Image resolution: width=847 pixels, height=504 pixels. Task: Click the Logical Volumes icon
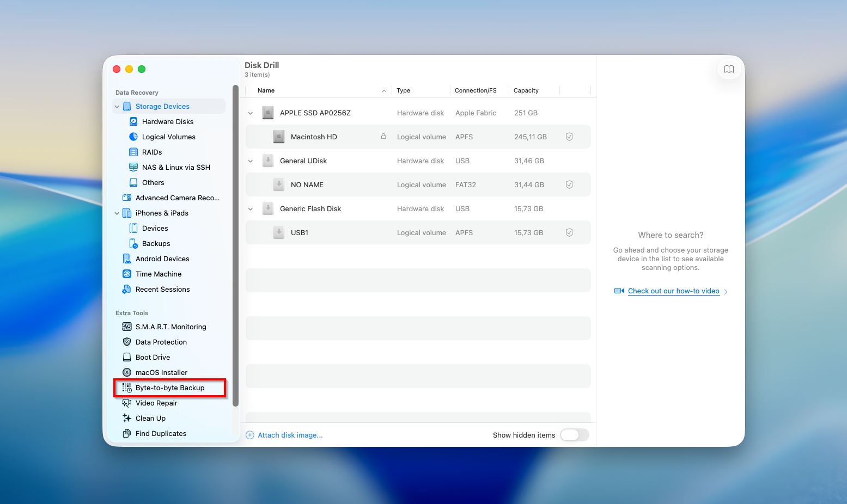coord(133,137)
